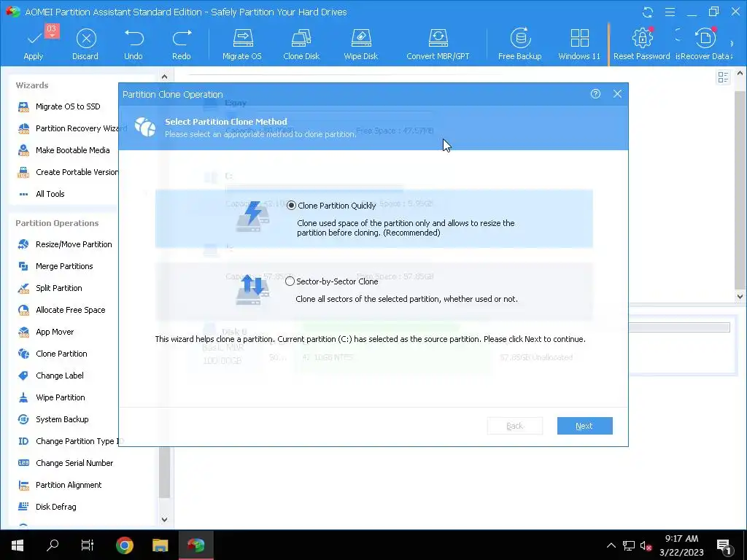747x560 pixels.
Task: Click the Redo arrow icon
Action: pos(182,38)
